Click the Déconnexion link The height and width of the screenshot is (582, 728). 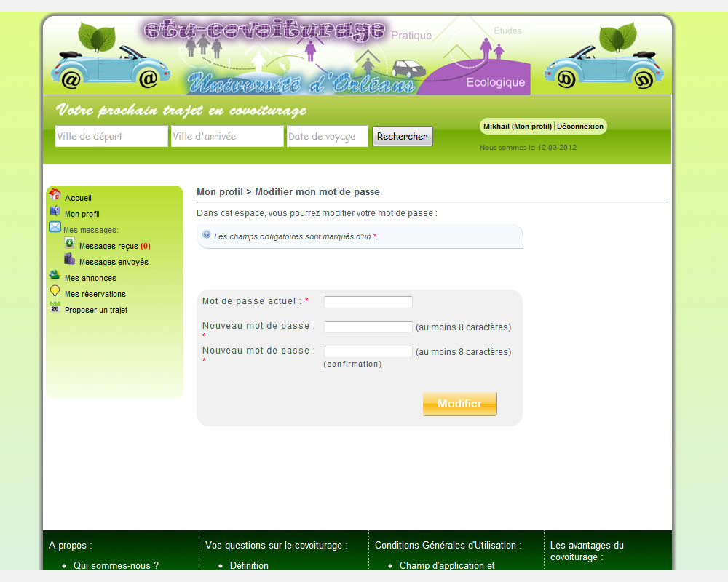[580, 127]
